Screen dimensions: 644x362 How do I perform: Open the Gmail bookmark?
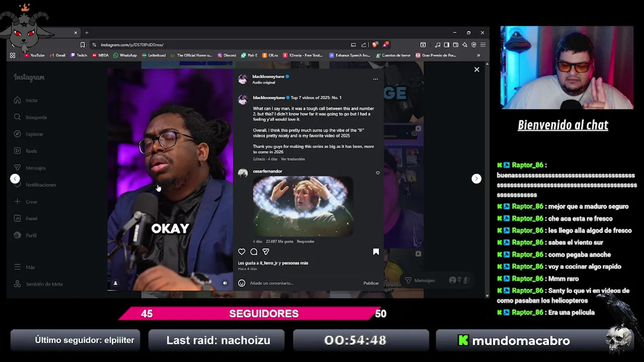[x=57, y=55]
